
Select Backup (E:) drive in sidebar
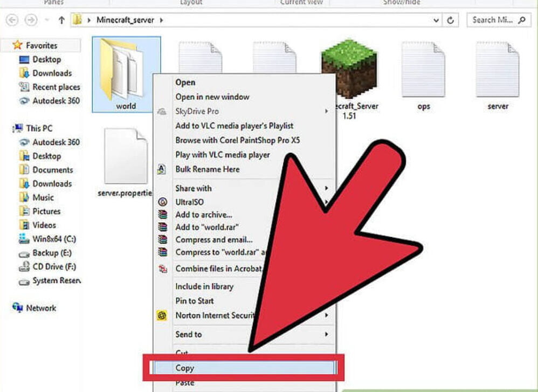52,253
